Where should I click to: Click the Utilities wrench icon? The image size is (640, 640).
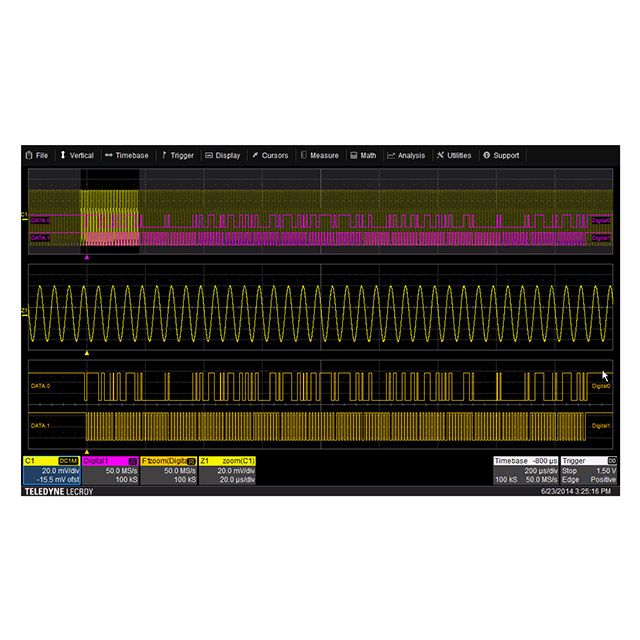pos(439,155)
